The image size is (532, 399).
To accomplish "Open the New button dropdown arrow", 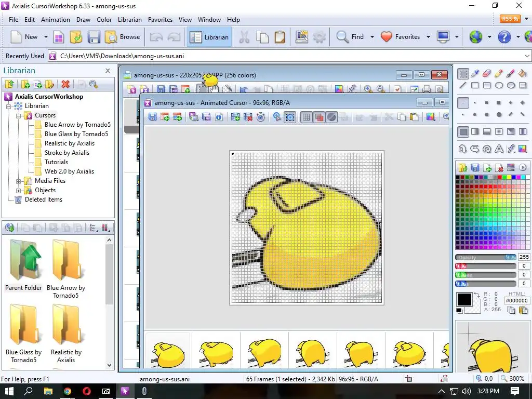I will pos(46,37).
